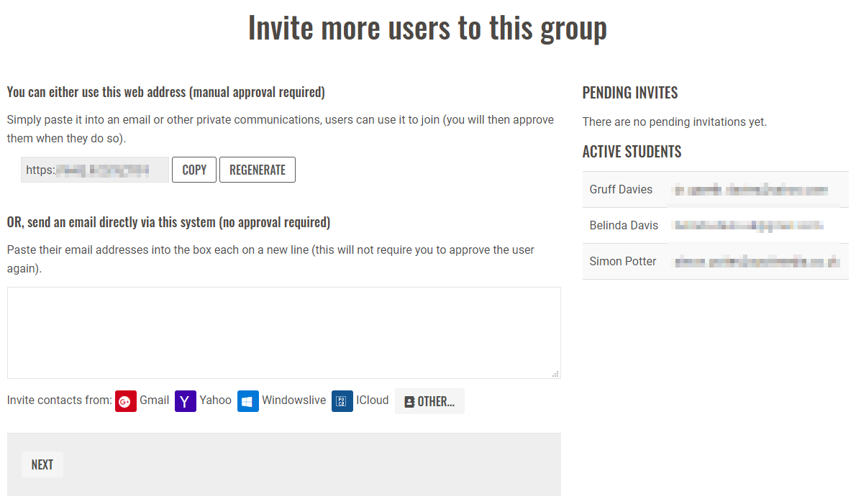Select the Gmail text label
This screenshot has width=856, height=504.
(x=154, y=400)
